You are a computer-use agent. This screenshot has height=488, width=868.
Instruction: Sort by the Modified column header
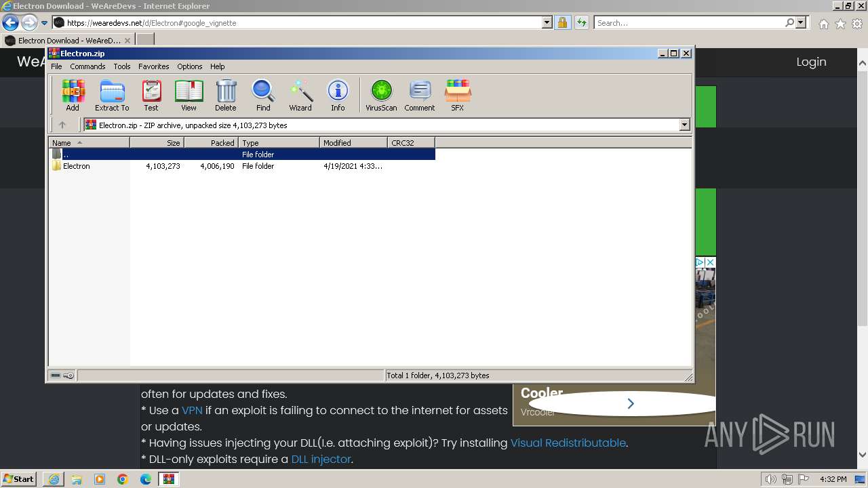point(353,143)
